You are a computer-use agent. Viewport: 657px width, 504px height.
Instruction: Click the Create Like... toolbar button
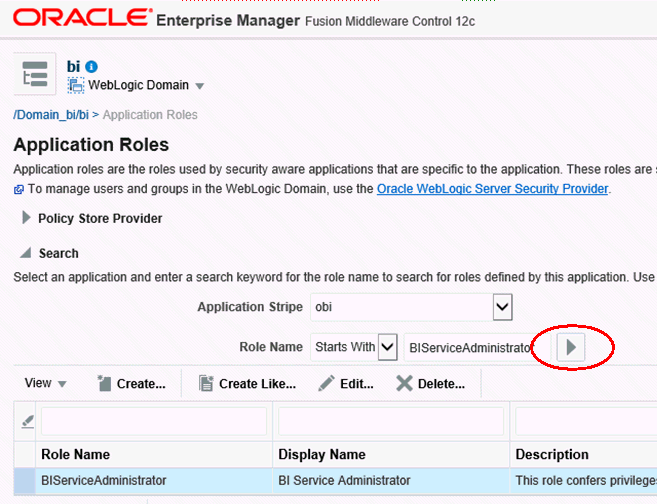point(247,383)
